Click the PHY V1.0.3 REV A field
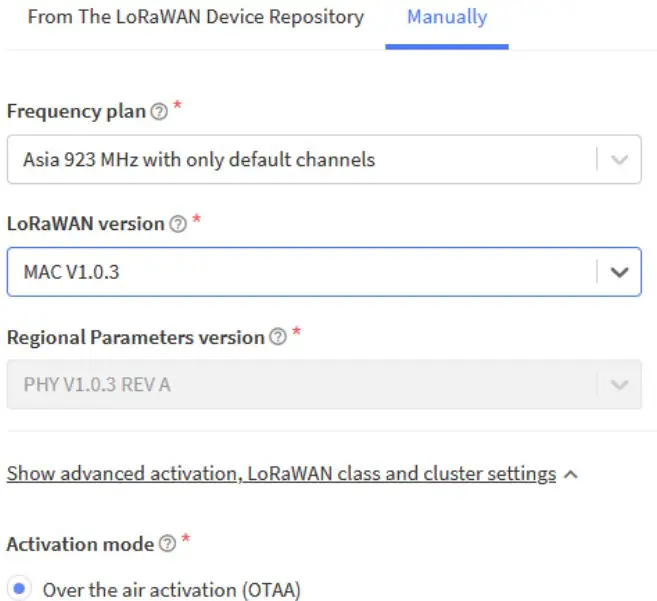This screenshot has height=601, width=657. (300, 385)
